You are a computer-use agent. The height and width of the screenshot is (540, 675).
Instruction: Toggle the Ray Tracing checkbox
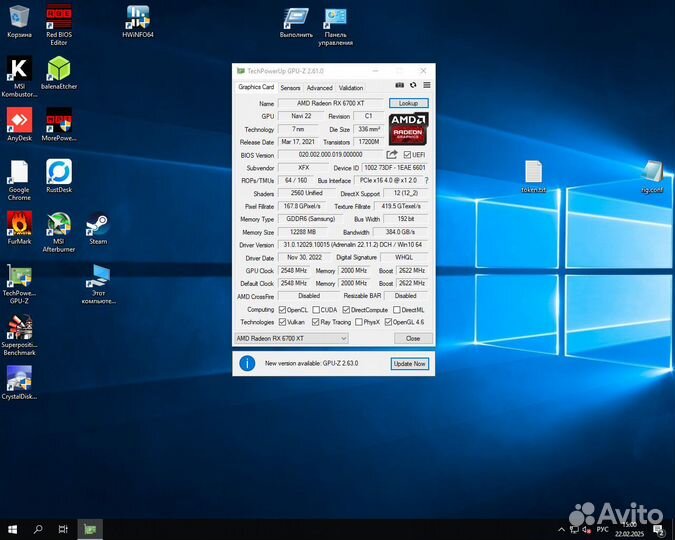click(316, 322)
